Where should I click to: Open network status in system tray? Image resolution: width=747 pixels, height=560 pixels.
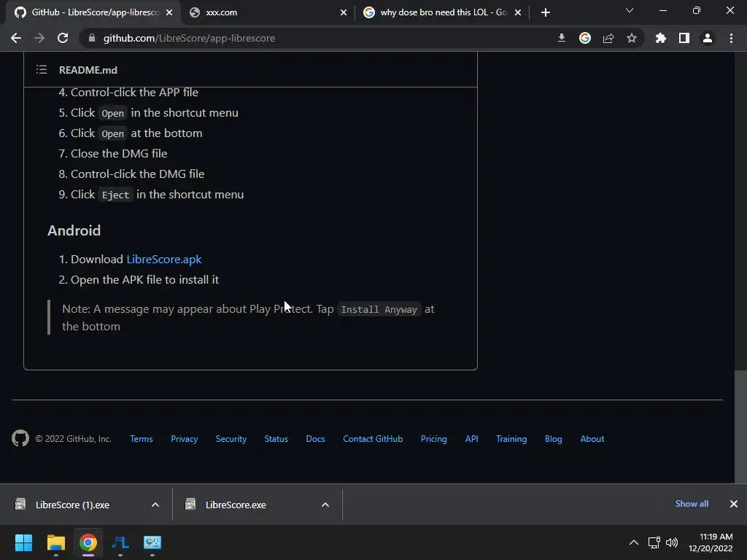[x=654, y=542]
